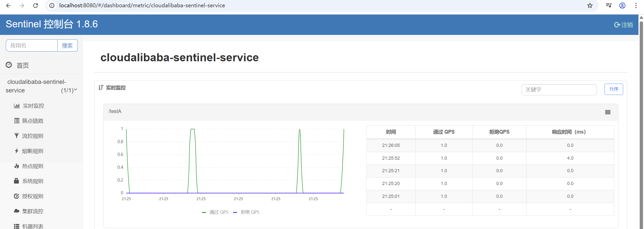The image size is (644, 229).
Task: Click the 时间 column header
Action: [x=391, y=132]
